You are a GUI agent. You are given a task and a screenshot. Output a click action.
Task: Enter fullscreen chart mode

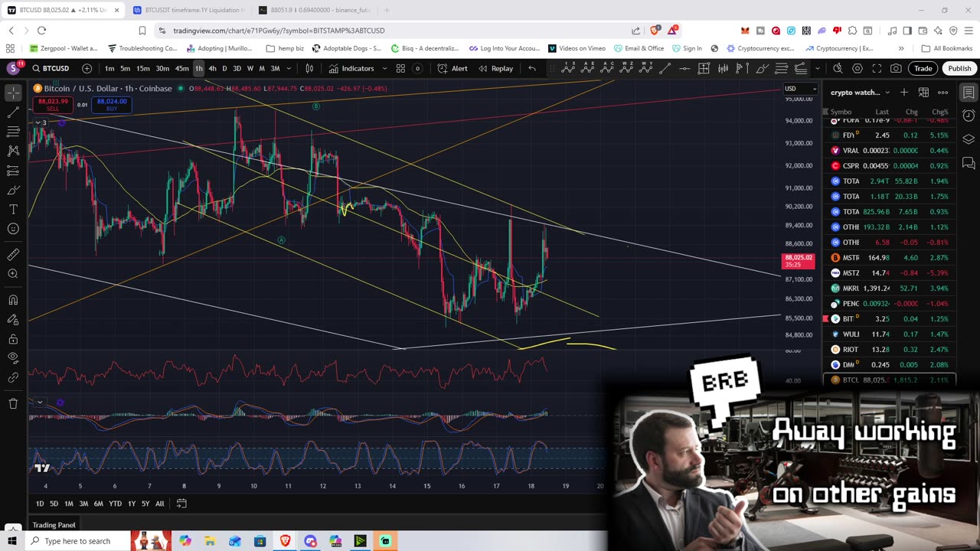(x=877, y=69)
